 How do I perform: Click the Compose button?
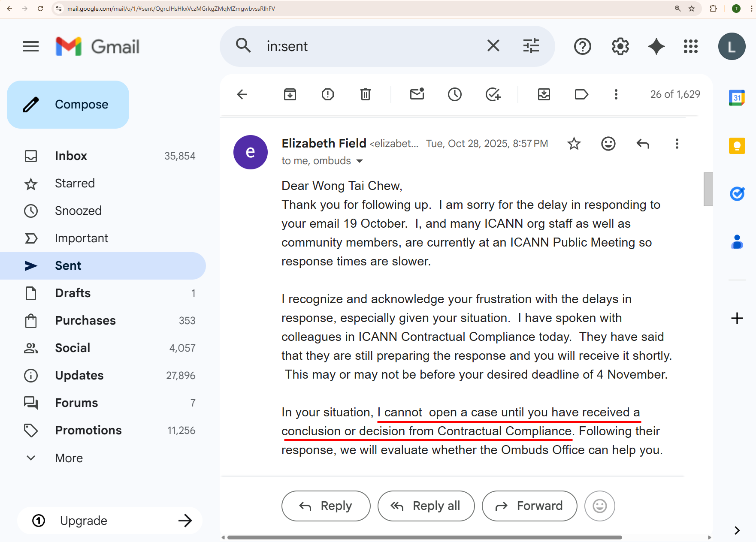[x=68, y=105]
